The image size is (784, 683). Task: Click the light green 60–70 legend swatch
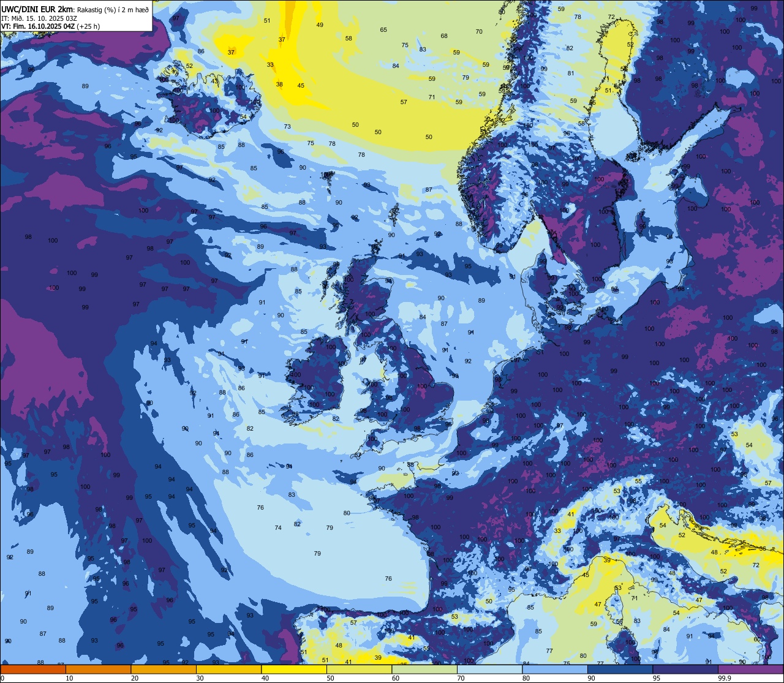424,670
